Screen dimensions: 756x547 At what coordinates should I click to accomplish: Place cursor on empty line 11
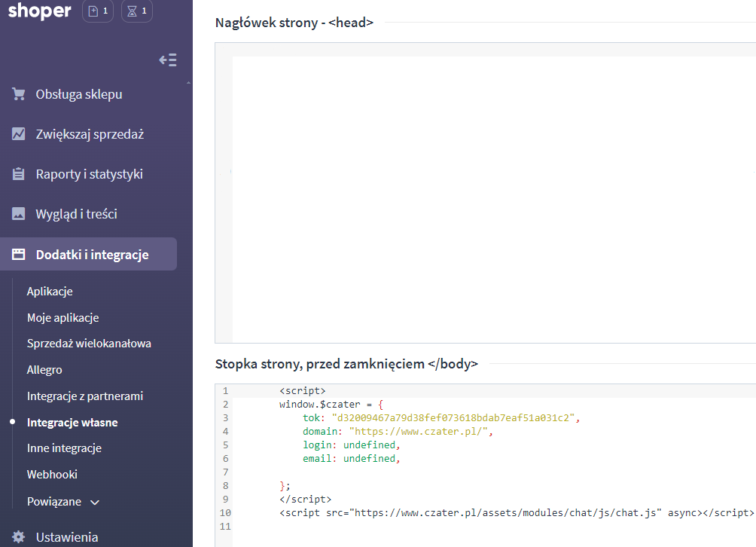pos(494,526)
